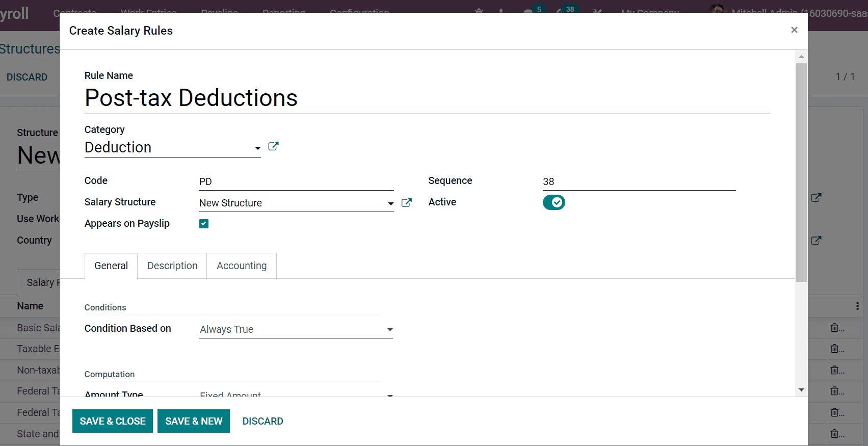Toggle the Active switch off

click(554, 202)
